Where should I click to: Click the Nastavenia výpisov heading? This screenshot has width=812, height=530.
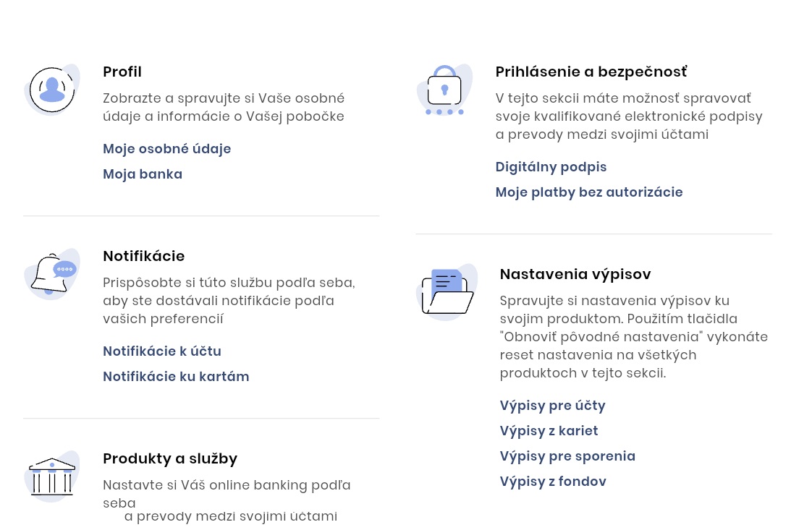tap(575, 274)
